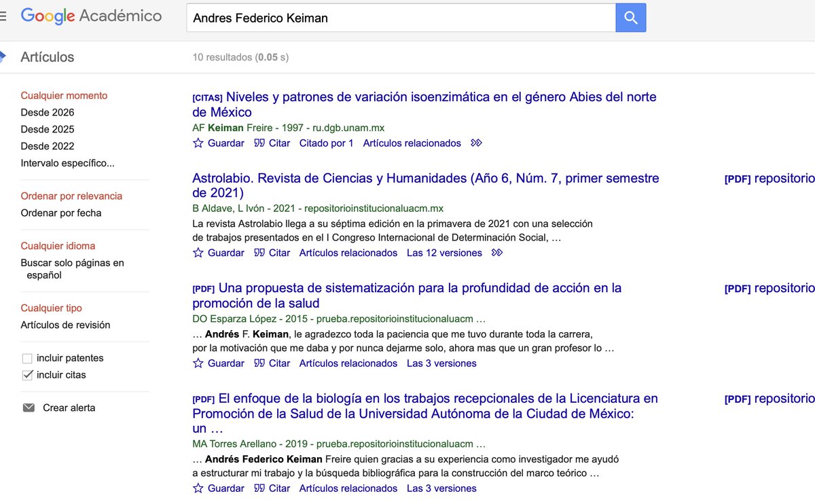Select Cualquier momento time filter
The width and height of the screenshot is (815, 504).
64,96
